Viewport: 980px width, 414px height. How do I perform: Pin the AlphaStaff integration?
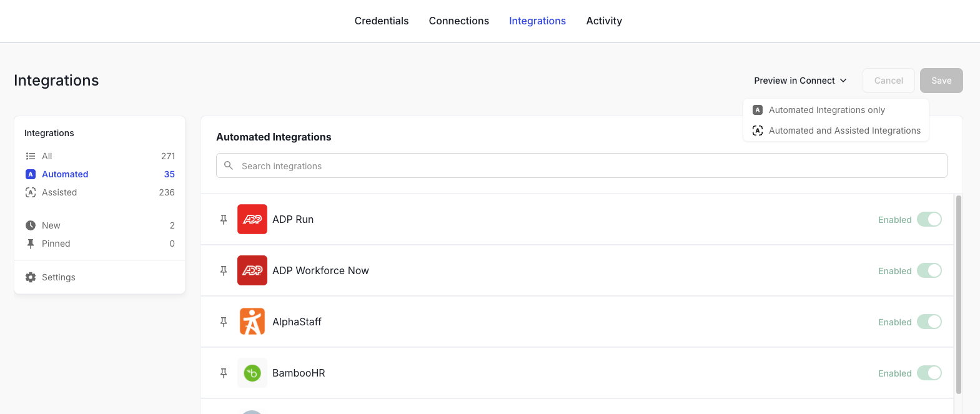coord(224,322)
